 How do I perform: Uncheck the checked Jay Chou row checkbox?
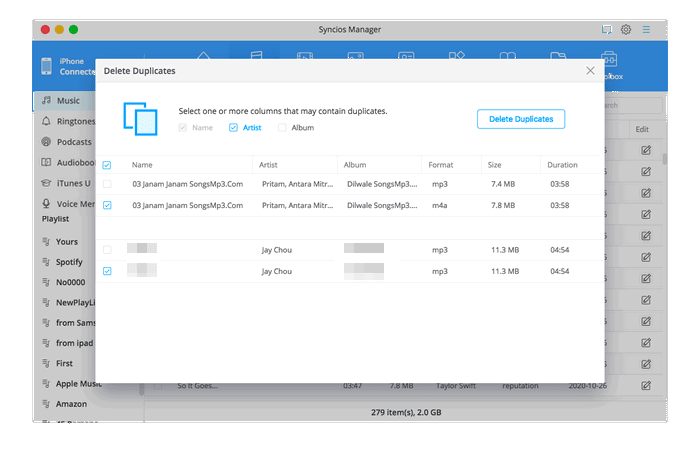107,271
